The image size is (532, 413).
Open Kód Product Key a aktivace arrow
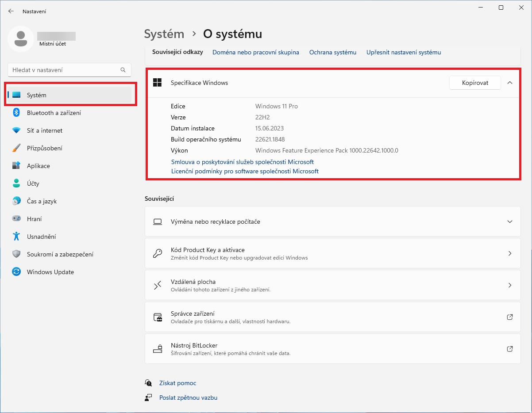click(x=510, y=253)
